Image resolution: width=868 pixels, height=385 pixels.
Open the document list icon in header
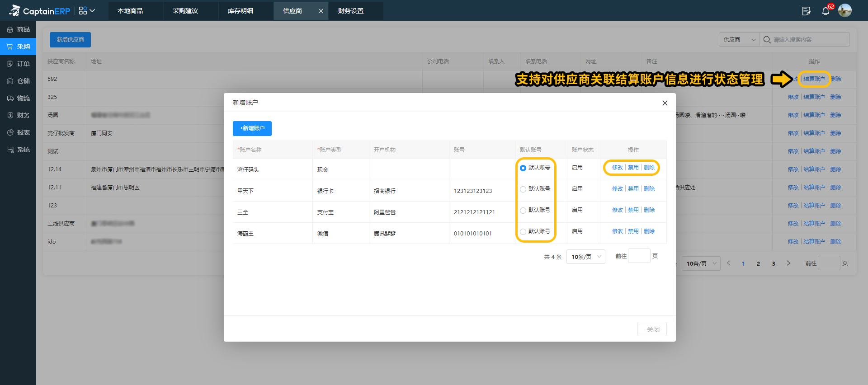point(806,11)
